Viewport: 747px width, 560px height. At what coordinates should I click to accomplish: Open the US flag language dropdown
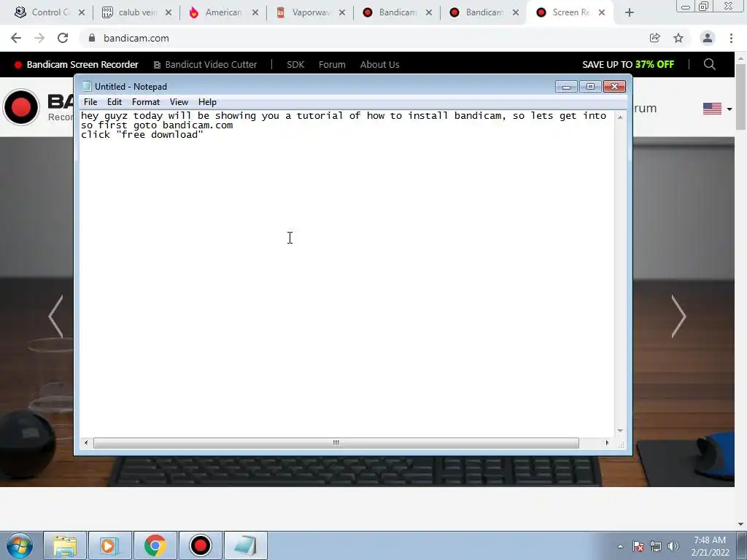718,109
